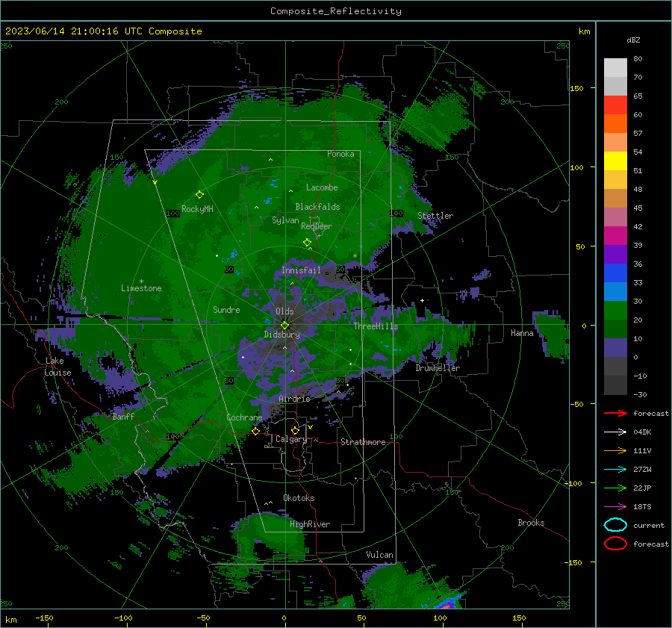Select the dark gray swatch between -10 and -30 dBZ
The height and width of the screenshot is (628, 672).
tap(615, 385)
